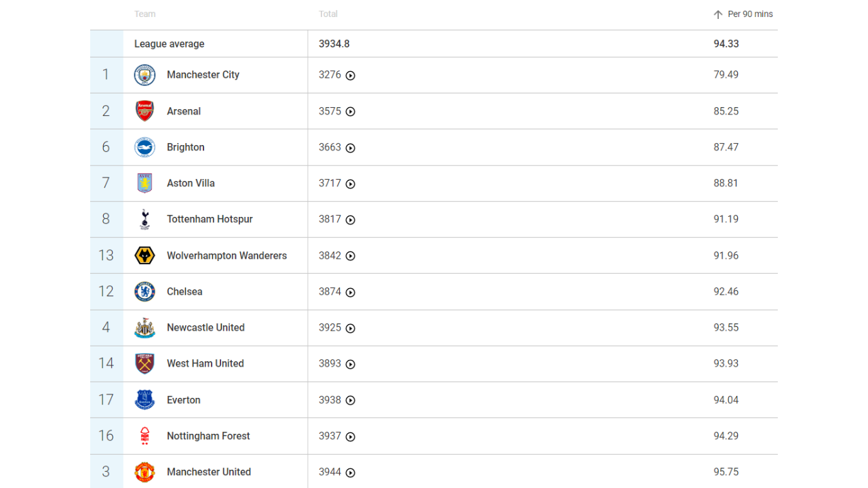The width and height of the screenshot is (868, 488).
Task: Click the Brighton club badge
Action: click(x=144, y=147)
